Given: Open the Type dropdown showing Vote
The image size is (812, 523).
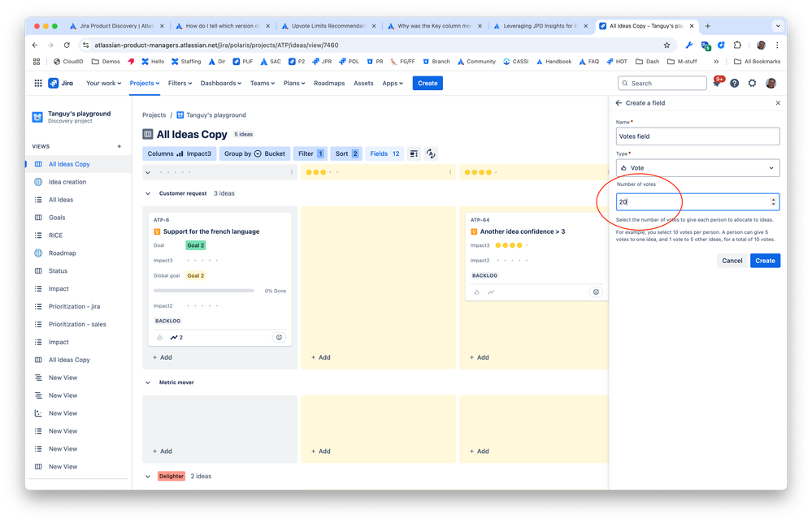Looking at the screenshot, I should pos(697,168).
